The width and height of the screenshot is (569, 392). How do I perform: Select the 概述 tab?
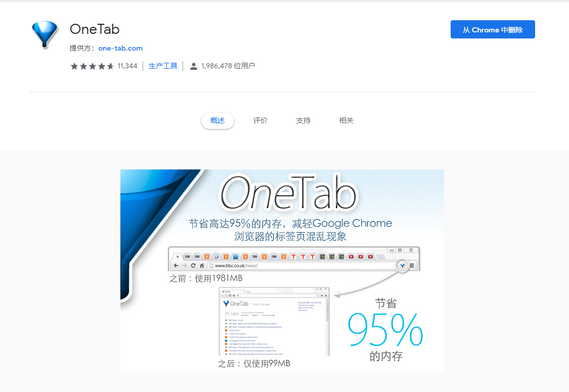tap(217, 120)
